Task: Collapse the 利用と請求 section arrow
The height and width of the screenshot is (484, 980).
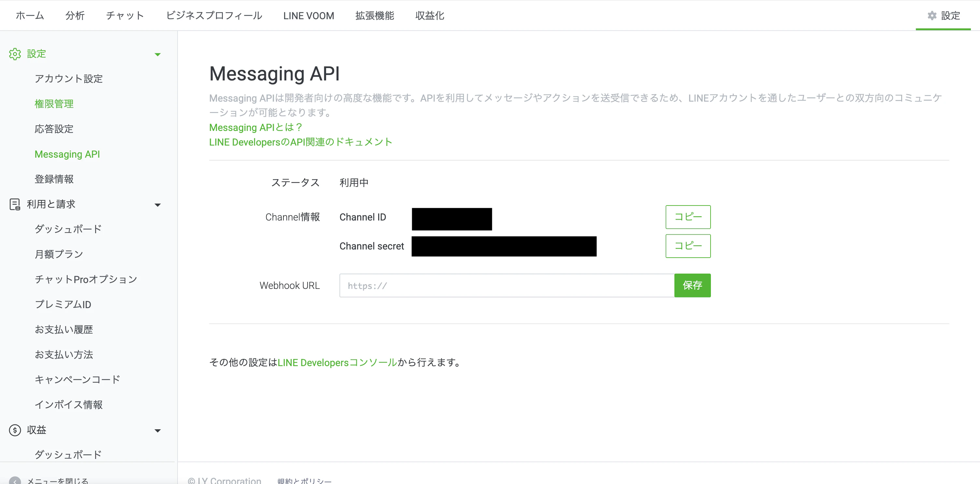Action: click(x=157, y=205)
